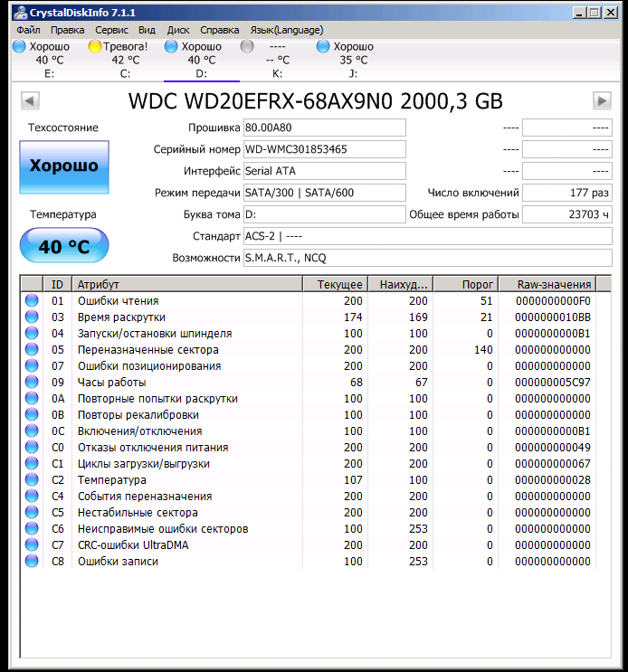
Task: Click the disk title WDC WD20EFRX-68AX9N0
Action: coord(316,101)
